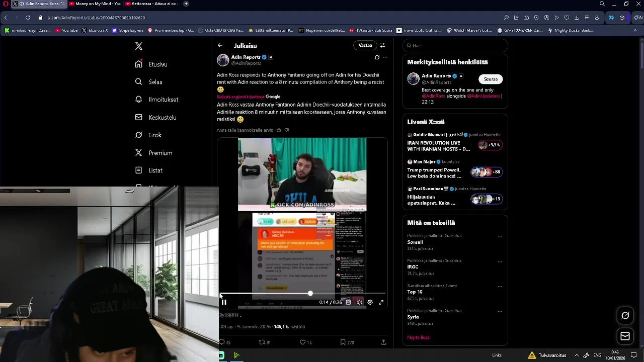The image size is (644, 362).
Task: Rate translation with thumbs up
Action: pos(279,130)
